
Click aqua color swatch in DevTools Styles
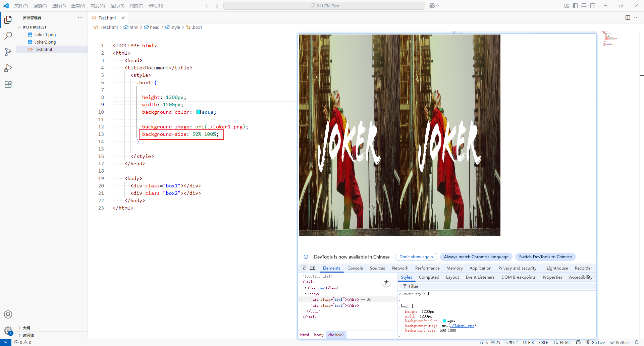tap(444, 321)
